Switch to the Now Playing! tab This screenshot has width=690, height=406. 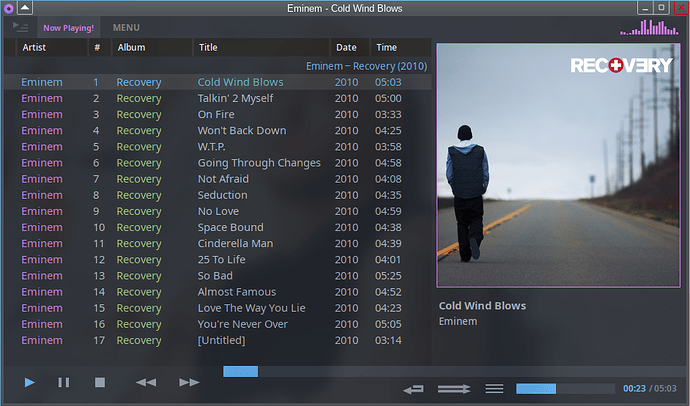68,27
